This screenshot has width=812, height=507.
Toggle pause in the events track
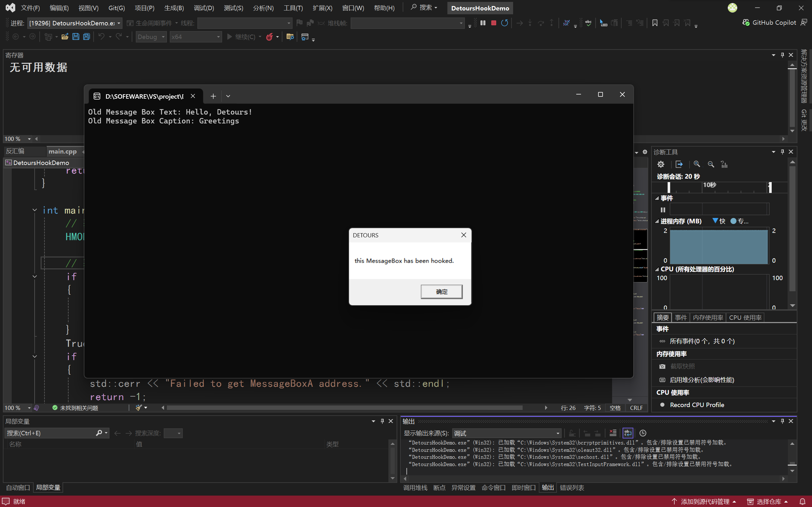(663, 210)
